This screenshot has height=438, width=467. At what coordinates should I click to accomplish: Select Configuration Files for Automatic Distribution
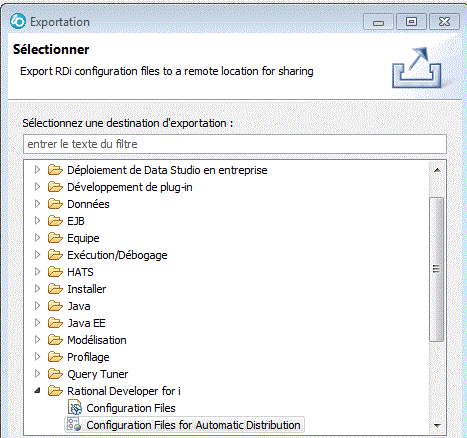tap(193, 425)
